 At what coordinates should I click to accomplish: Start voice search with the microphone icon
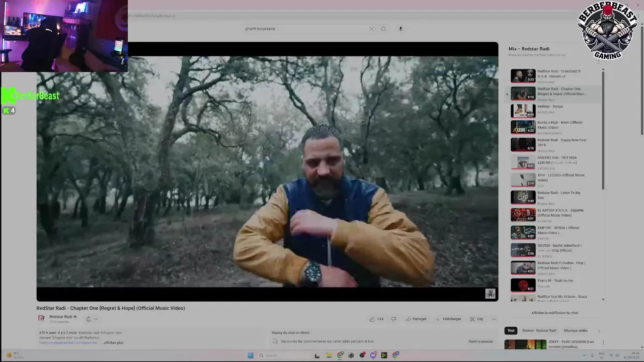coord(400,29)
